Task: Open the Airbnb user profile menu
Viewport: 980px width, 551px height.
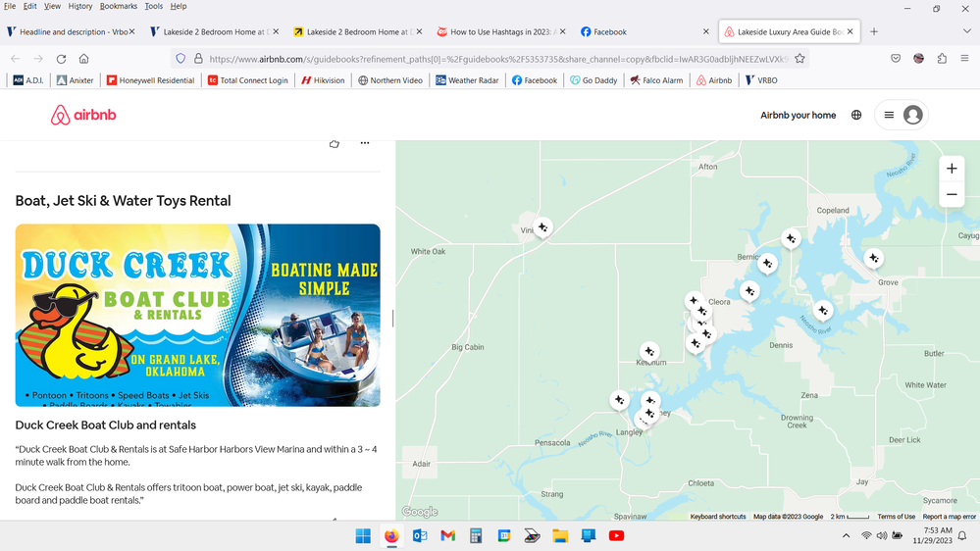Action: (902, 115)
